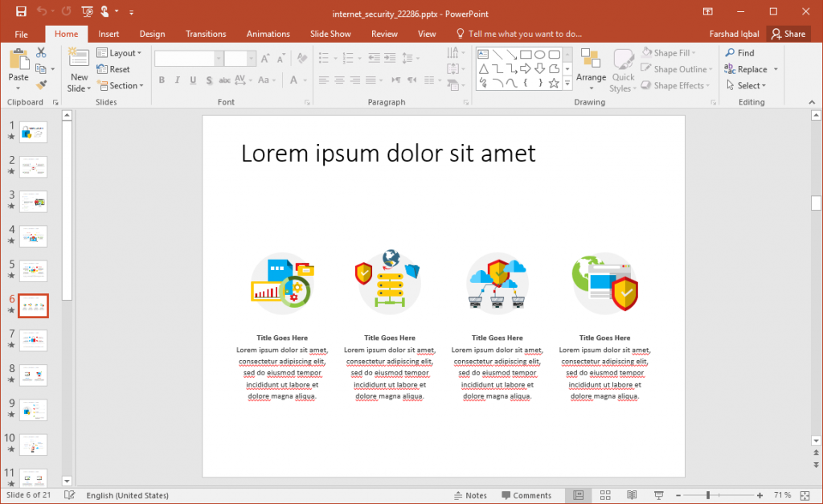The width and height of the screenshot is (823, 504).
Task: Click the Find icon in Editing group
Action: point(739,52)
